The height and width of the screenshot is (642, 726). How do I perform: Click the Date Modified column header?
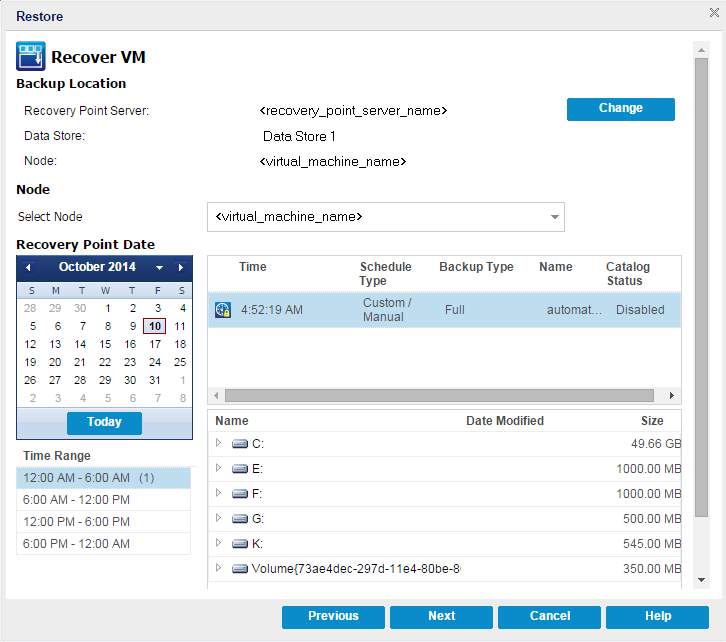coord(505,421)
